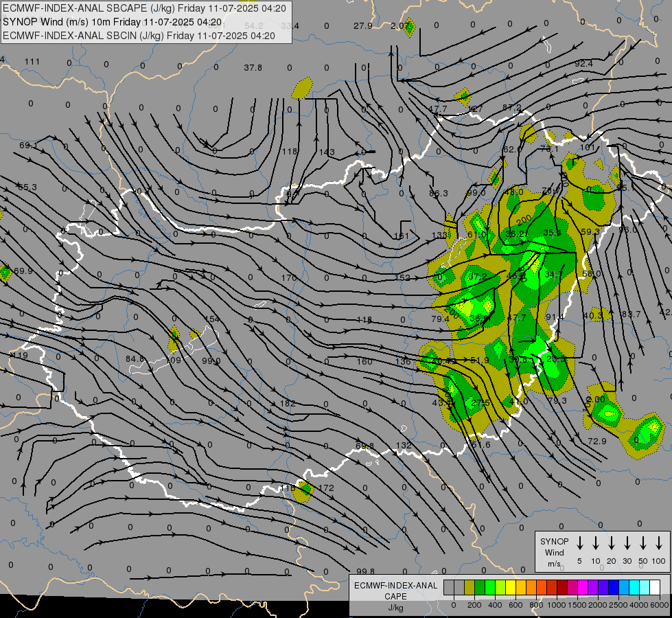Select the SYNOP Wind (m/s) 10m title line
The height and width of the screenshot is (618, 672).
point(113,22)
